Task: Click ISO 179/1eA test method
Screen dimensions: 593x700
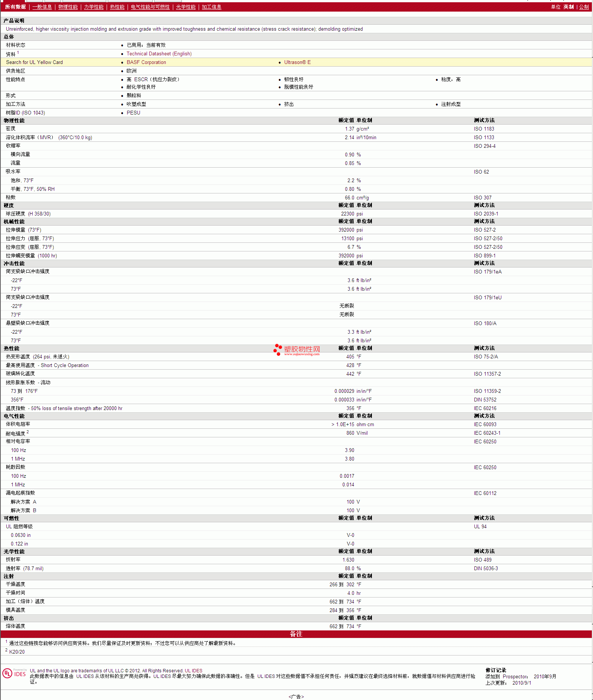Action: (487, 272)
